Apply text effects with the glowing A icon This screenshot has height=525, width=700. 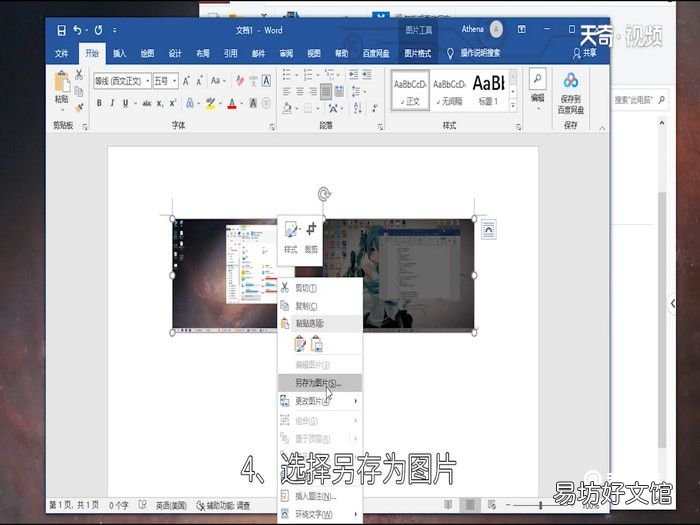pos(190,104)
